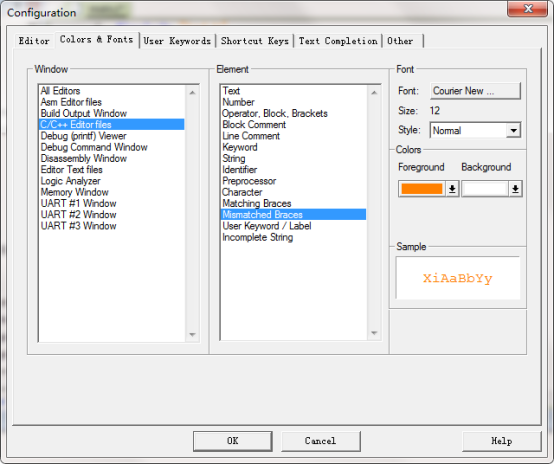Open the Text Completion tab
The height and width of the screenshot is (464, 554).
tap(338, 41)
